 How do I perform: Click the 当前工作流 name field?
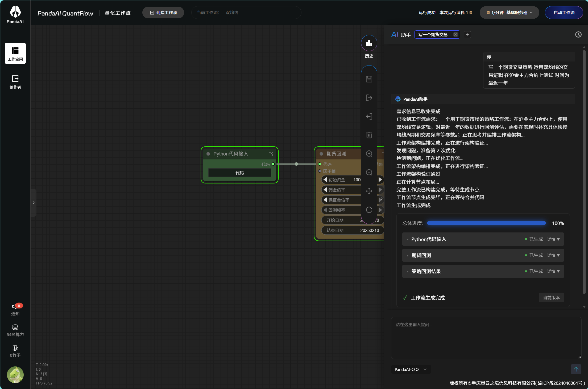[246, 13]
